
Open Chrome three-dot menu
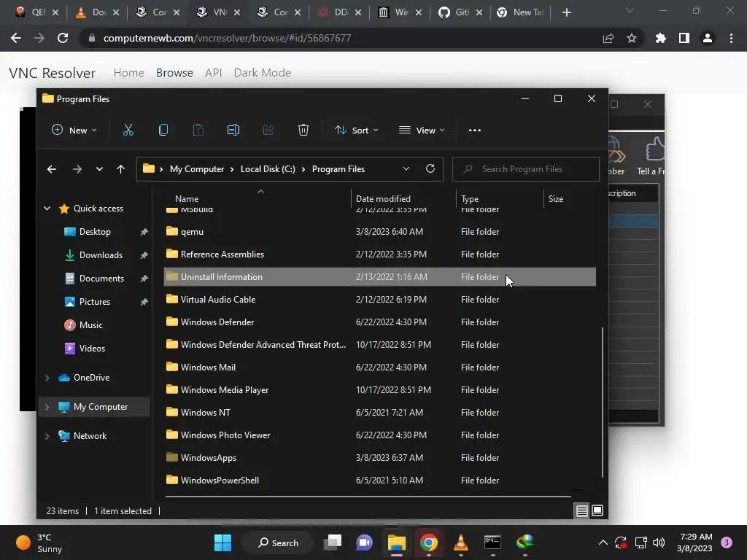pyautogui.click(x=731, y=38)
